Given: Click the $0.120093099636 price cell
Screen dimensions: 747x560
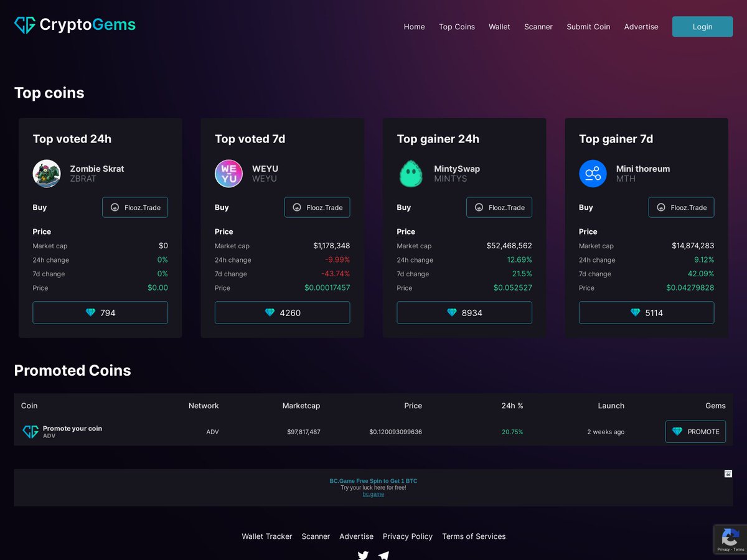Looking at the screenshot, I should click(x=395, y=432).
